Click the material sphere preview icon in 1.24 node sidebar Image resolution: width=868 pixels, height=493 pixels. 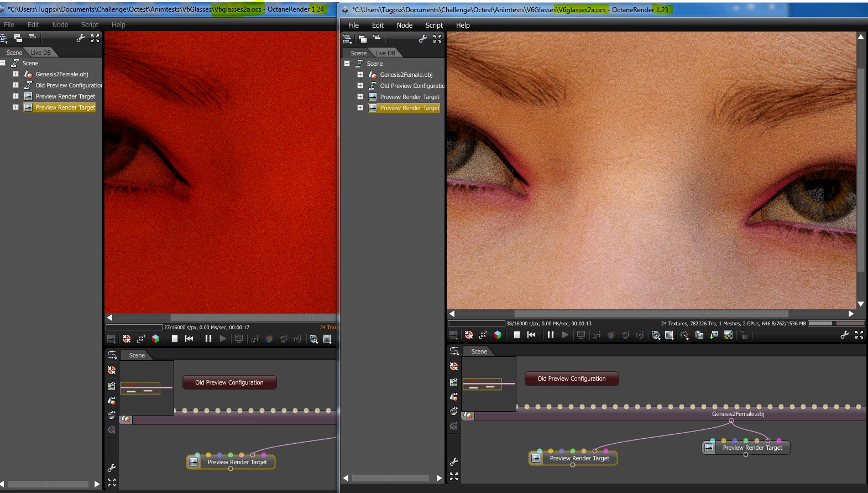tap(112, 415)
